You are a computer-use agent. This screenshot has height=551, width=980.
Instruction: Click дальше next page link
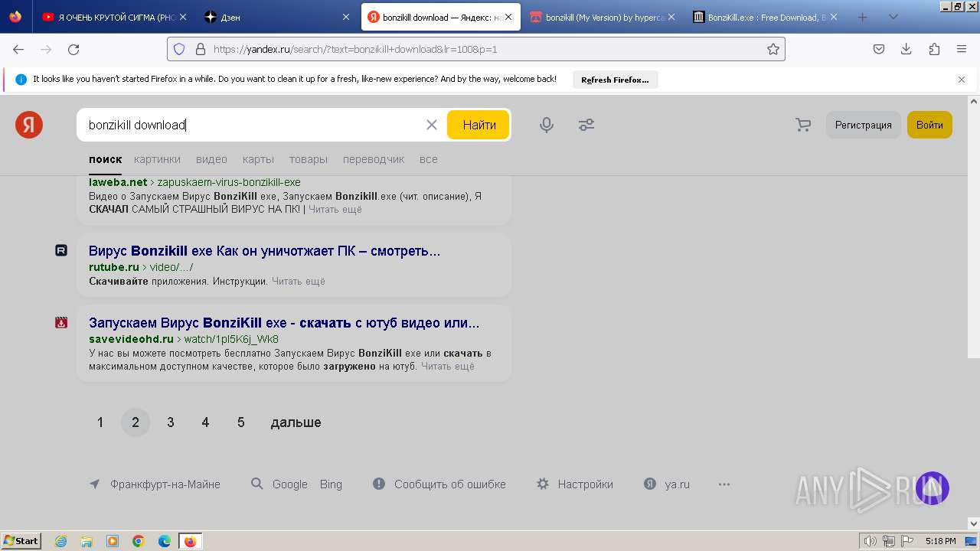(296, 422)
